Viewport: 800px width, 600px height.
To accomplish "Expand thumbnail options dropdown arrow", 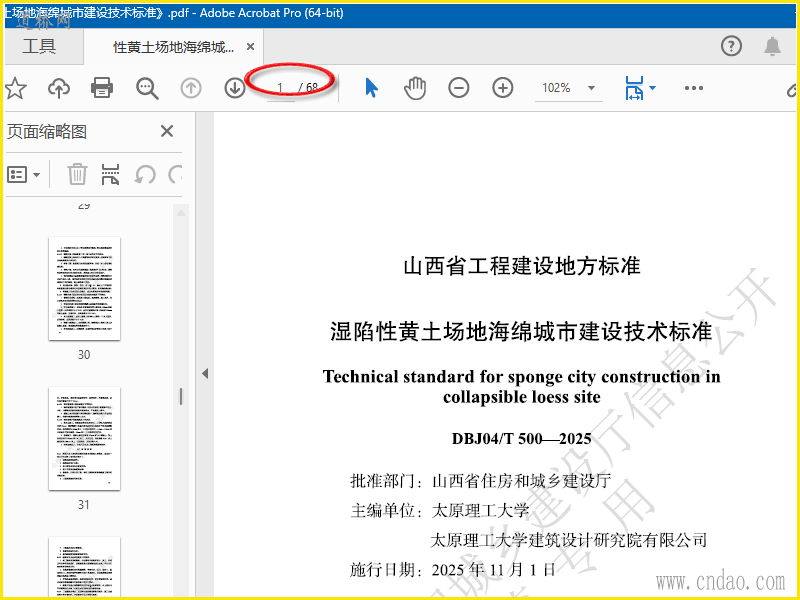I will (x=36, y=175).
